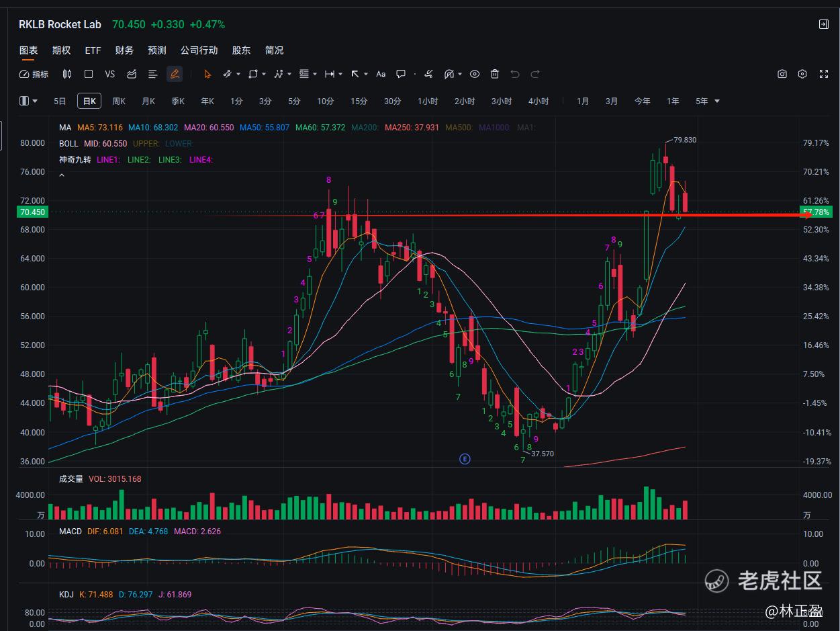Click the 神奇九转 indicator label

75,159
